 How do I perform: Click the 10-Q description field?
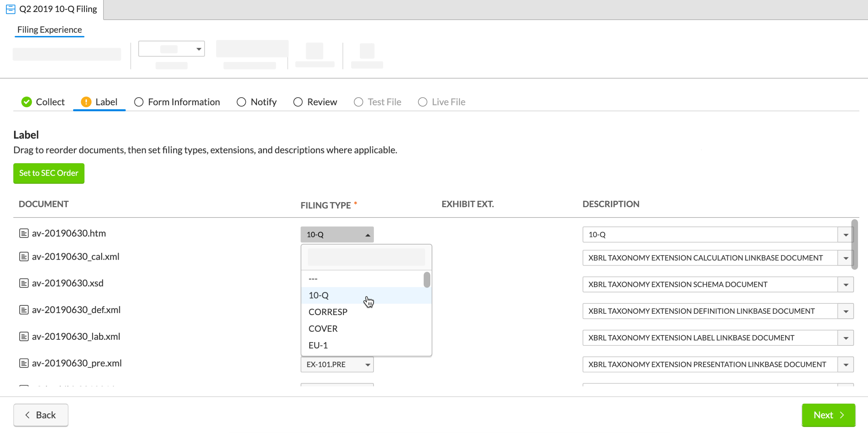710,234
